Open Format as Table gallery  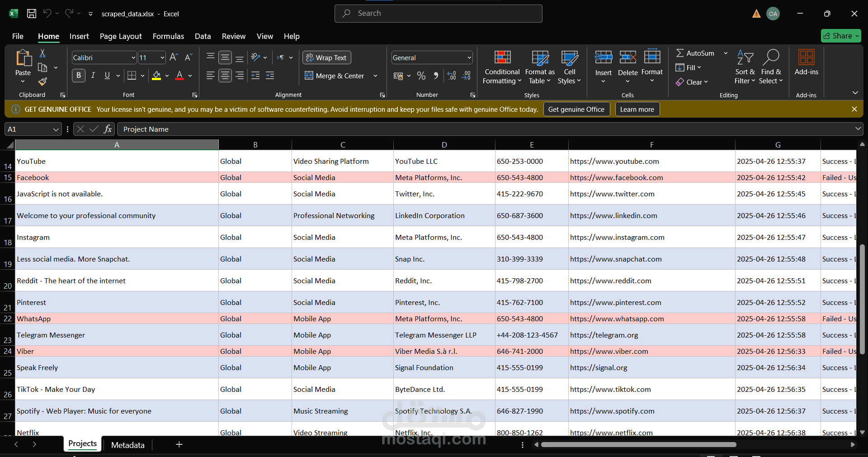click(x=540, y=67)
